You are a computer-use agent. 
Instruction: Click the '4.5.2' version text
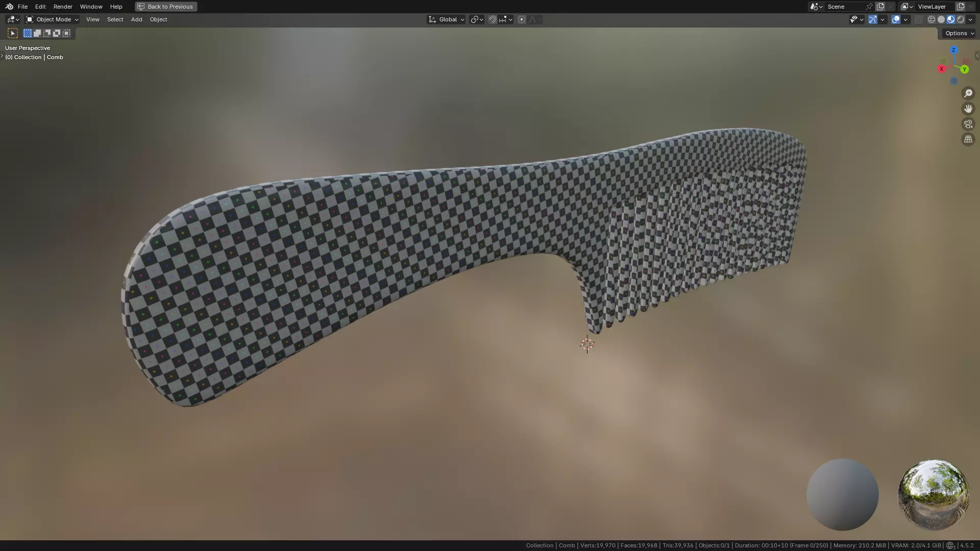coord(967,545)
